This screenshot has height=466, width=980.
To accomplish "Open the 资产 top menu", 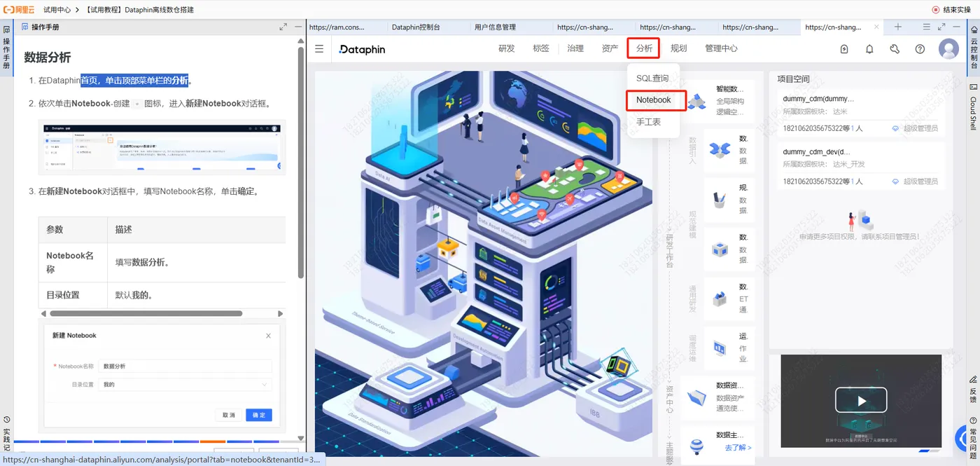I will pyautogui.click(x=610, y=49).
